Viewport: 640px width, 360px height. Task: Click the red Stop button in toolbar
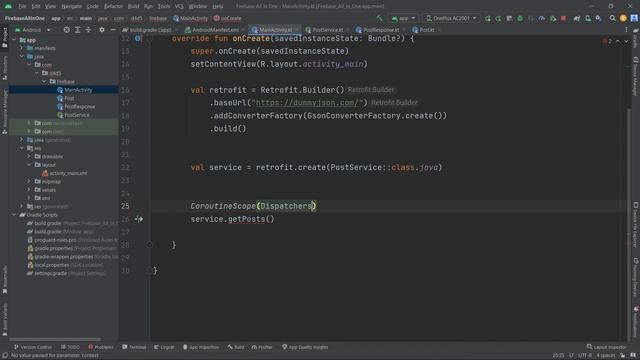click(x=563, y=18)
